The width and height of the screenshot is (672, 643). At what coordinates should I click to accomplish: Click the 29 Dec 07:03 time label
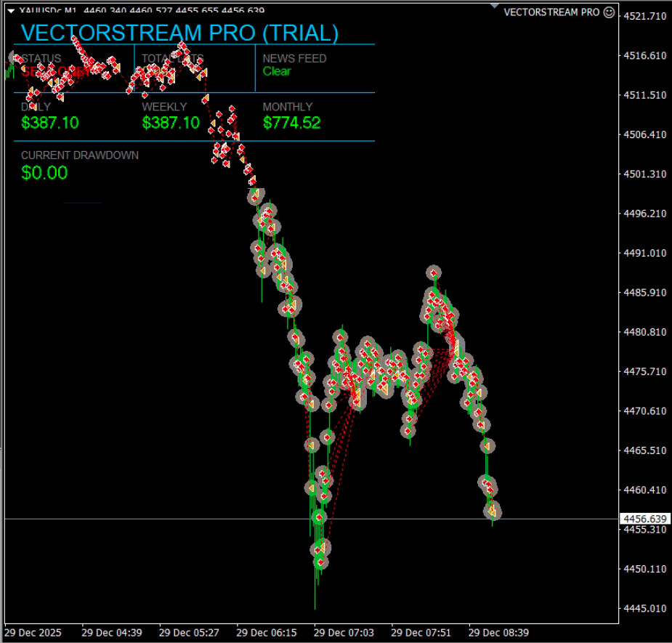click(x=344, y=633)
